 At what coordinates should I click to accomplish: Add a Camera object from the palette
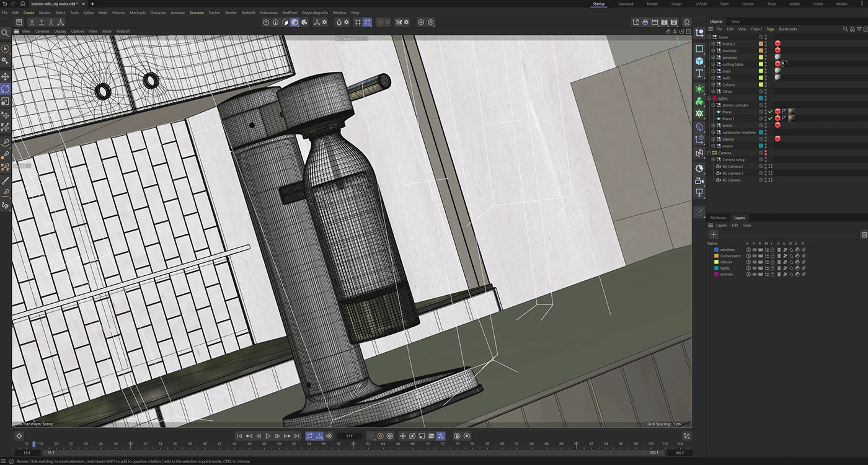[699, 181]
